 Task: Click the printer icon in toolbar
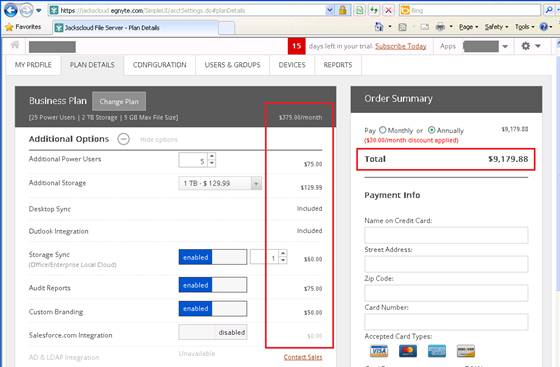tap(440, 27)
